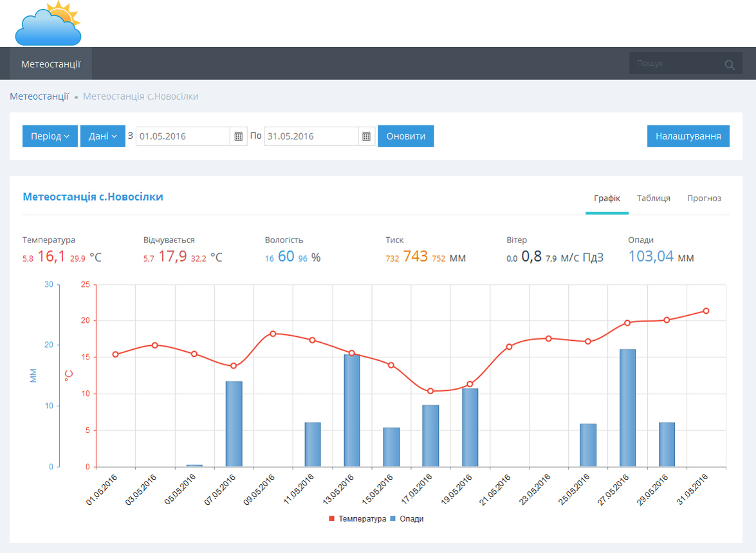Click the tallest precipitation bar near 27.05.2016

pos(627,408)
